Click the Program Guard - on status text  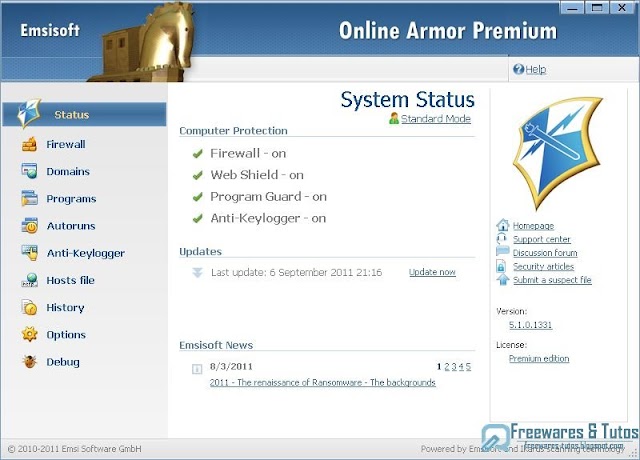pos(269,197)
